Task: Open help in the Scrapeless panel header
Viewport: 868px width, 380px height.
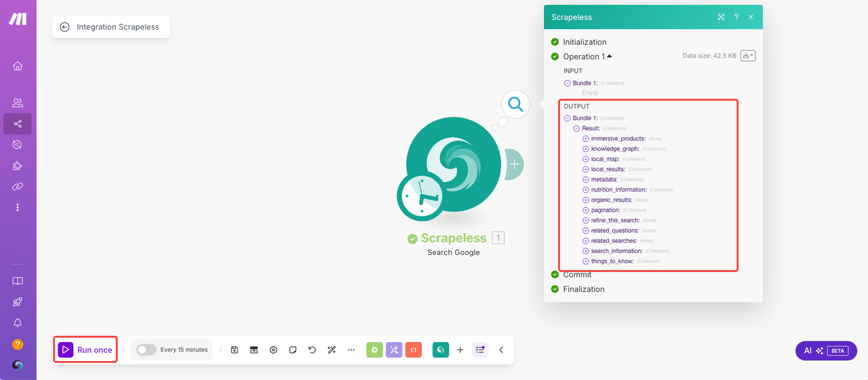Action: point(736,17)
